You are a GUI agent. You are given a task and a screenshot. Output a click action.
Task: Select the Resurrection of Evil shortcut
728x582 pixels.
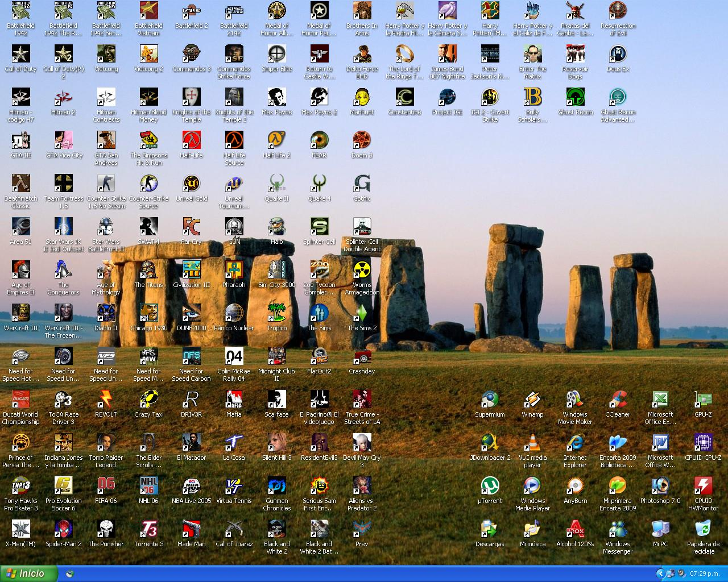pos(618,19)
